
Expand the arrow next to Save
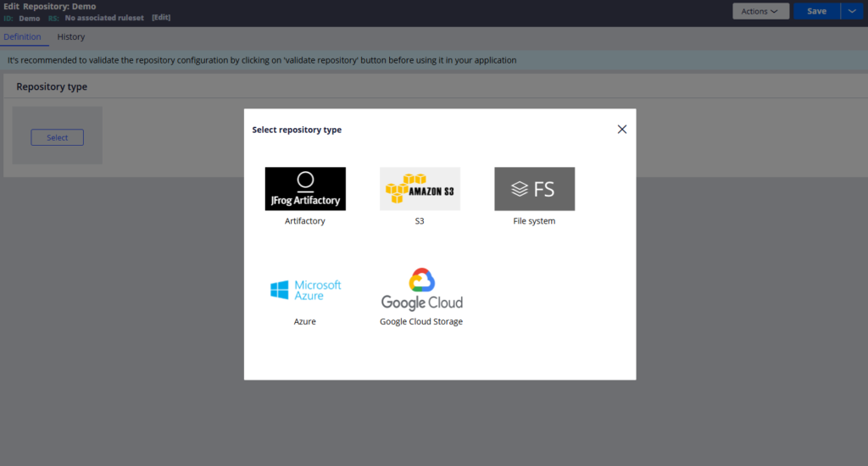pos(852,11)
